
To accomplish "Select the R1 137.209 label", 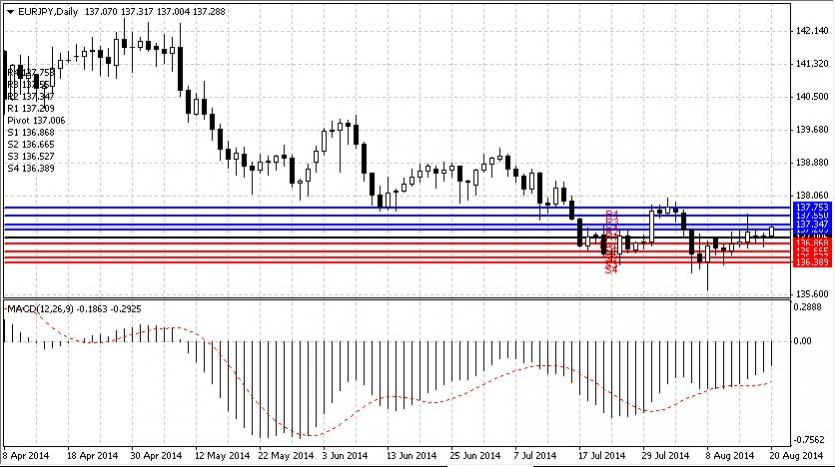I will 30,107.
